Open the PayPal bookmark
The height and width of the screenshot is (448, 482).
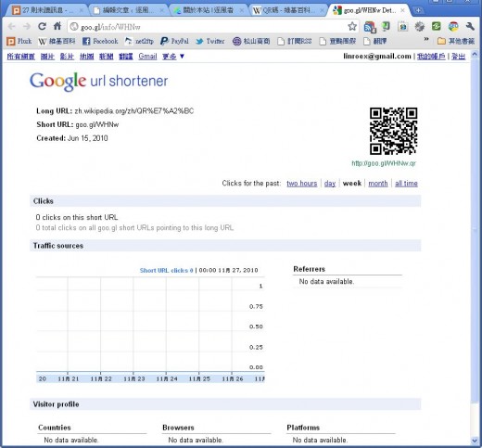pos(174,41)
